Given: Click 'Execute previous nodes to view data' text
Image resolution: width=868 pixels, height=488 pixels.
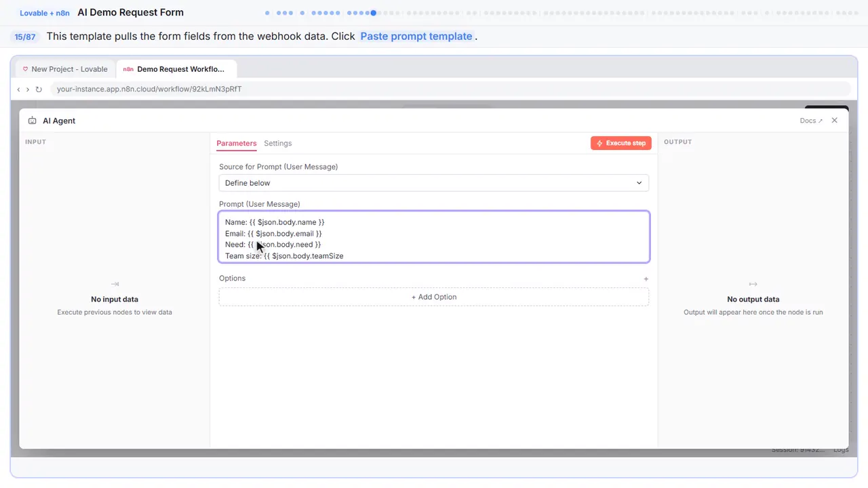Looking at the screenshot, I should click(x=115, y=312).
